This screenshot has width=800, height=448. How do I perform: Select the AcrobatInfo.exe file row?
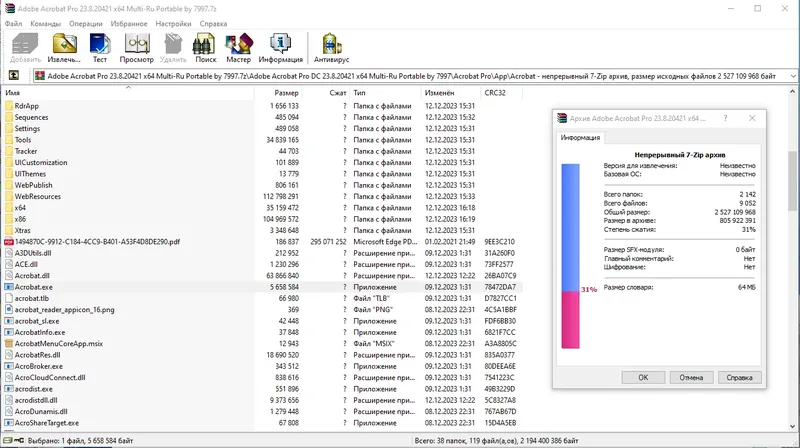pyautogui.click(x=263, y=332)
